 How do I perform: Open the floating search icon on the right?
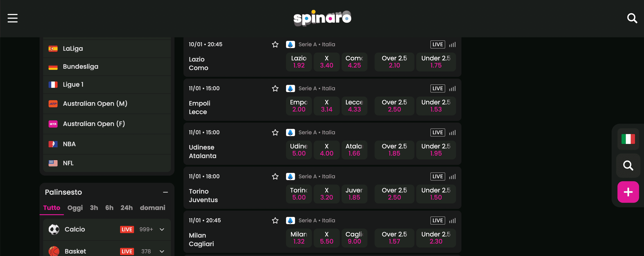pyautogui.click(x=628, y=166)
